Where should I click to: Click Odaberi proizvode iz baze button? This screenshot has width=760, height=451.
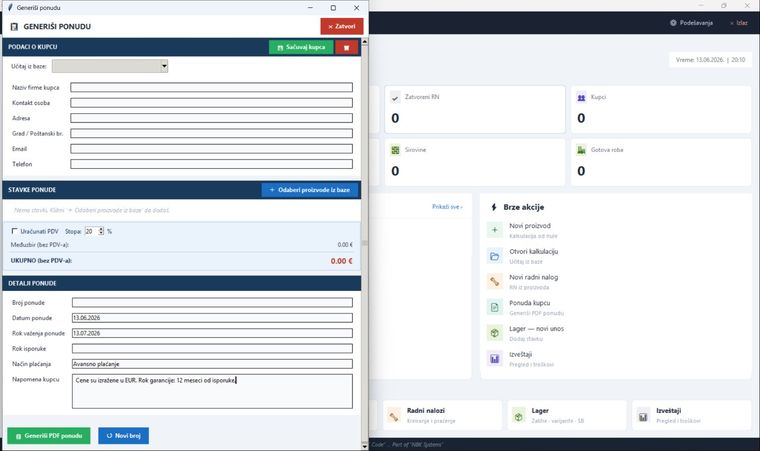(x=310, y=190)
